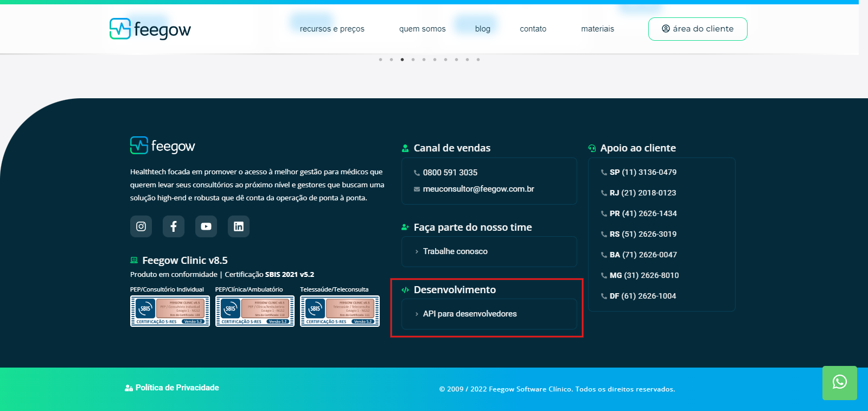Open the materiais menu item

click(598, 29)
